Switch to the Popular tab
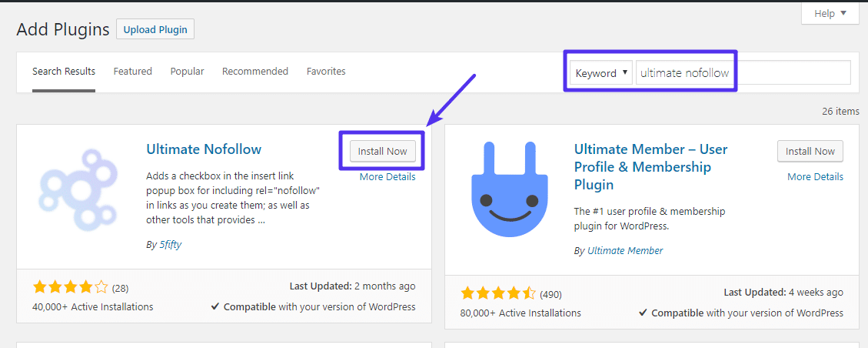Screen dimensions: 868x348 tap(187, 71)
